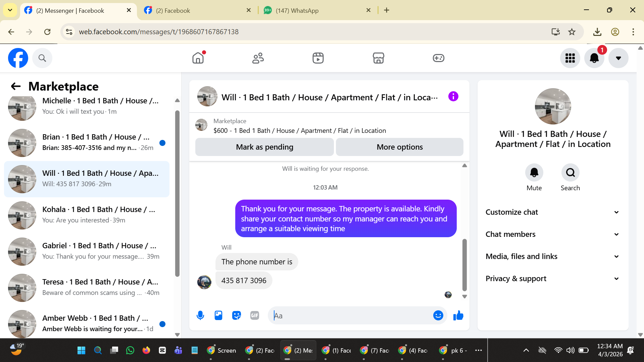Send a voice clip microphone icon
This screenshot has height=362, width=644.
coord(200,315)
